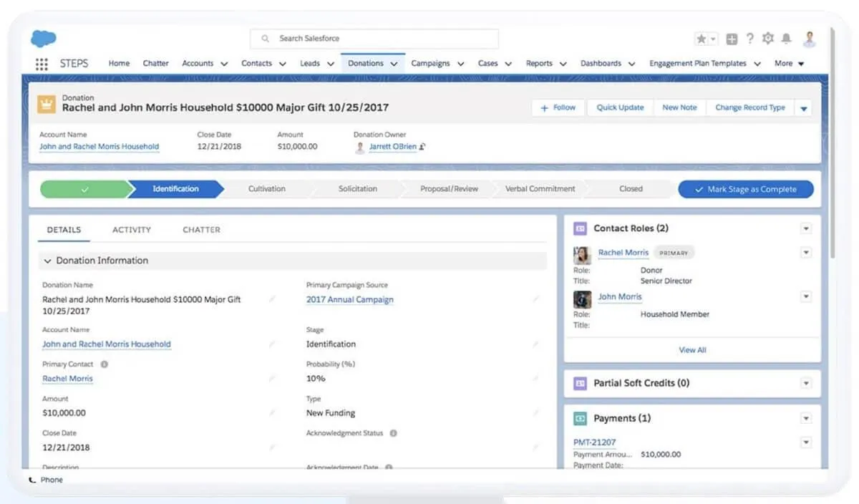859x504 pixels.
Task: Open the notifications bell icon
Action: (787, 39)
